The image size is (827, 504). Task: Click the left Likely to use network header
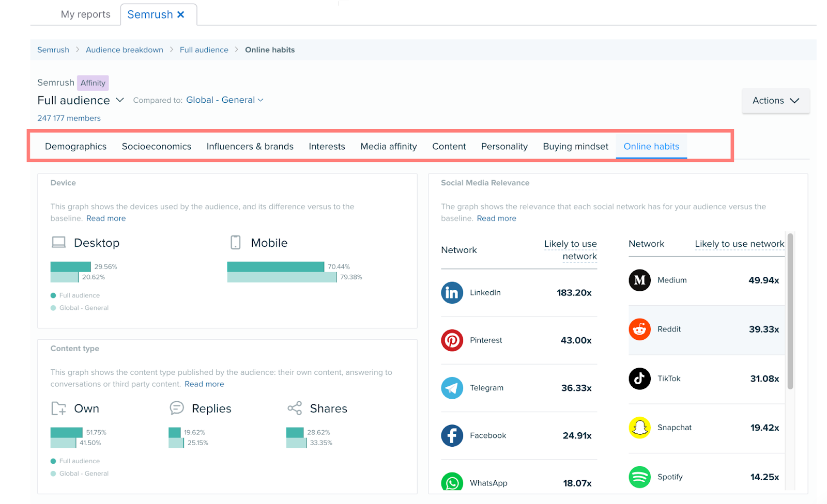click(571, 250)
